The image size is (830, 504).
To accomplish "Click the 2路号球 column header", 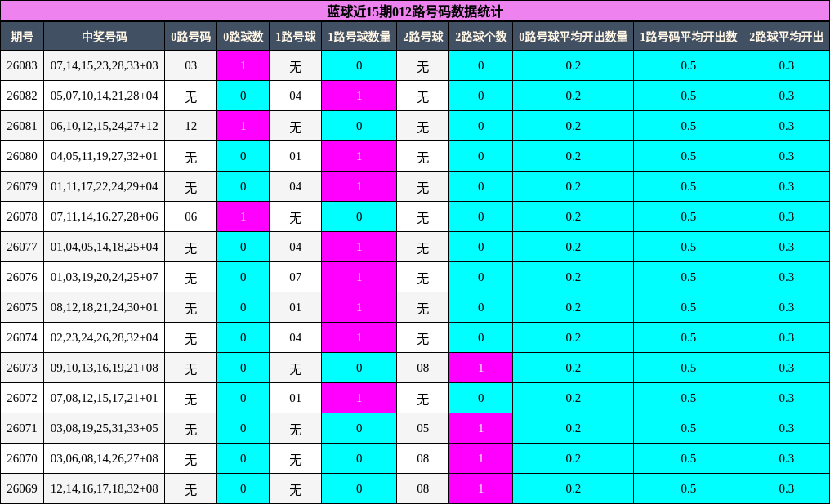I will (x=422, y=37).
